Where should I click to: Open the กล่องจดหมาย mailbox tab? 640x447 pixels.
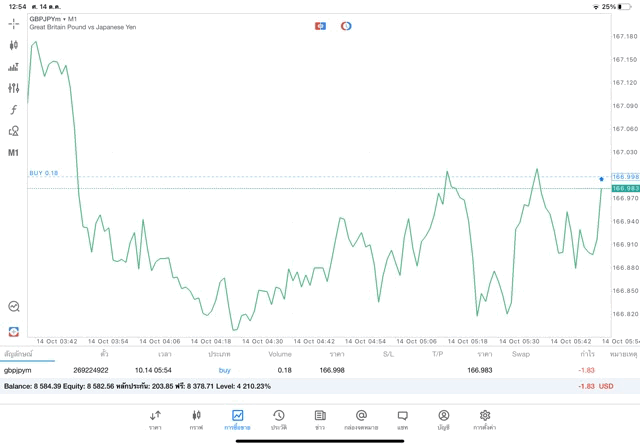[x=361, y=420]
